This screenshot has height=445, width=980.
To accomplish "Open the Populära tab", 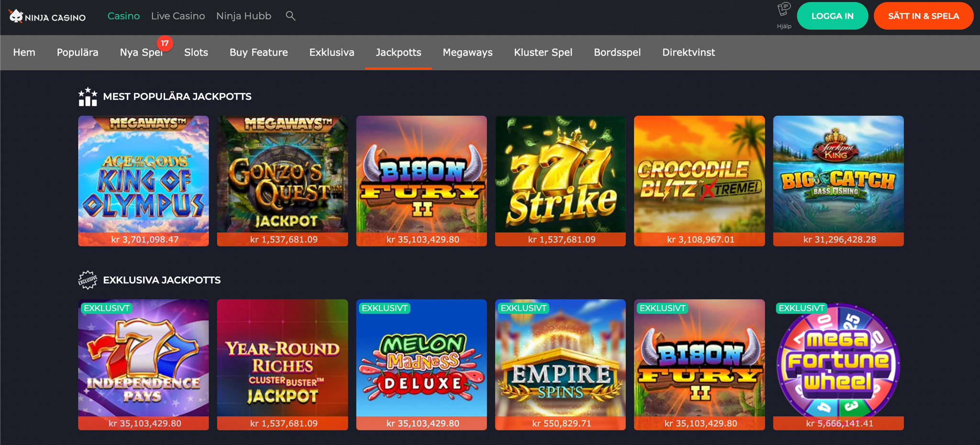I will tap(78, 52).
